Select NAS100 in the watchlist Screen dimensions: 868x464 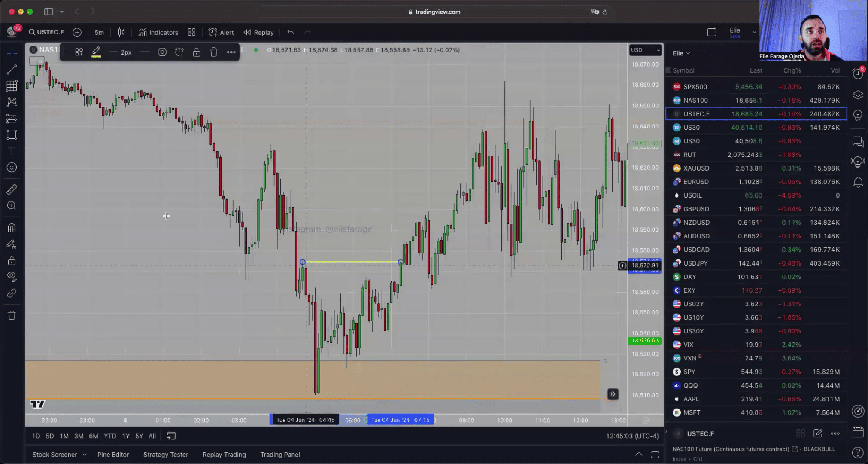pyautogui.click(x=756, y=101)
